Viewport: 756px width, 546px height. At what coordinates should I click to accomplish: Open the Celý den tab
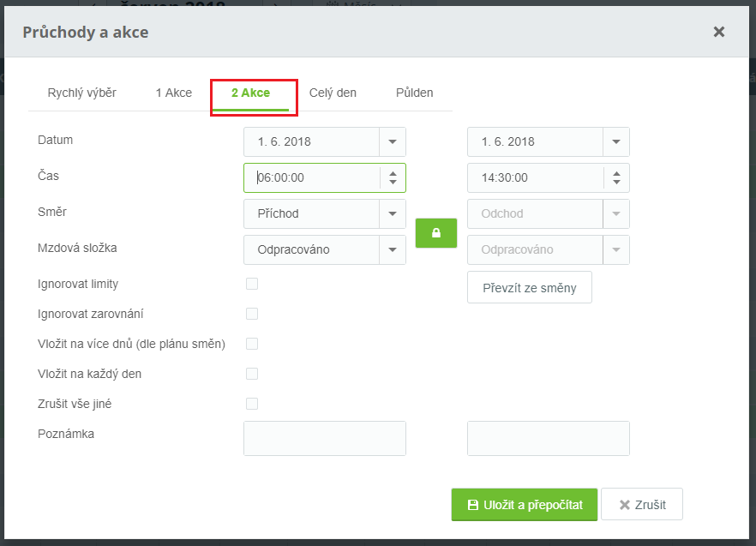333,93
